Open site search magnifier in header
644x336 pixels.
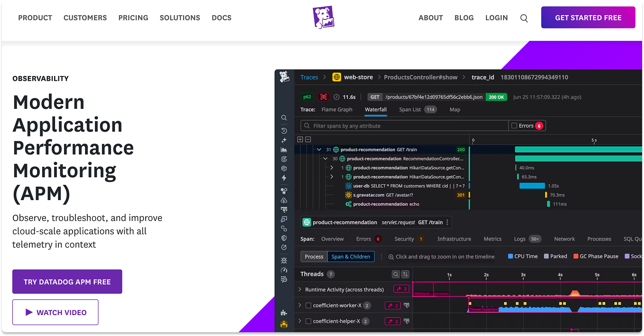point(524,18)
